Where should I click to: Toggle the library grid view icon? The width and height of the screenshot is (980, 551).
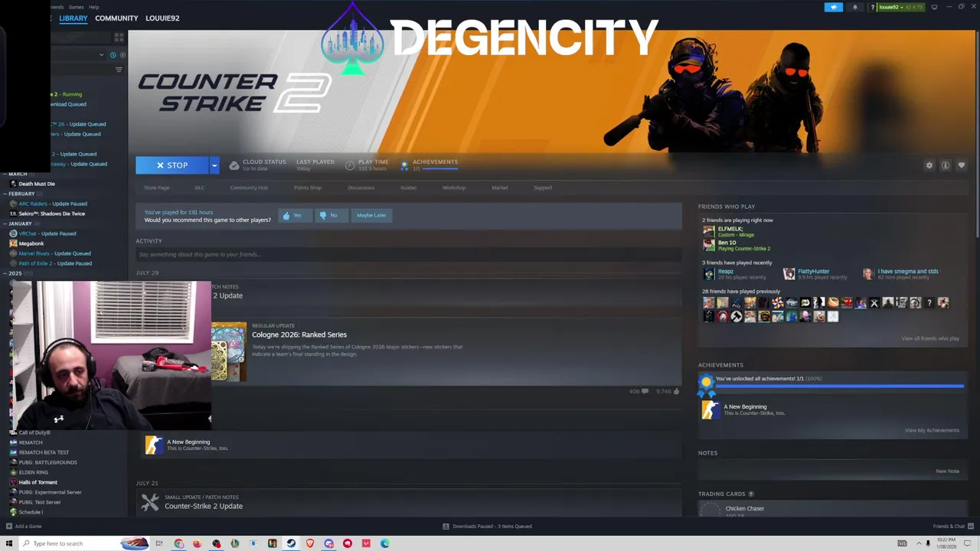119,37
